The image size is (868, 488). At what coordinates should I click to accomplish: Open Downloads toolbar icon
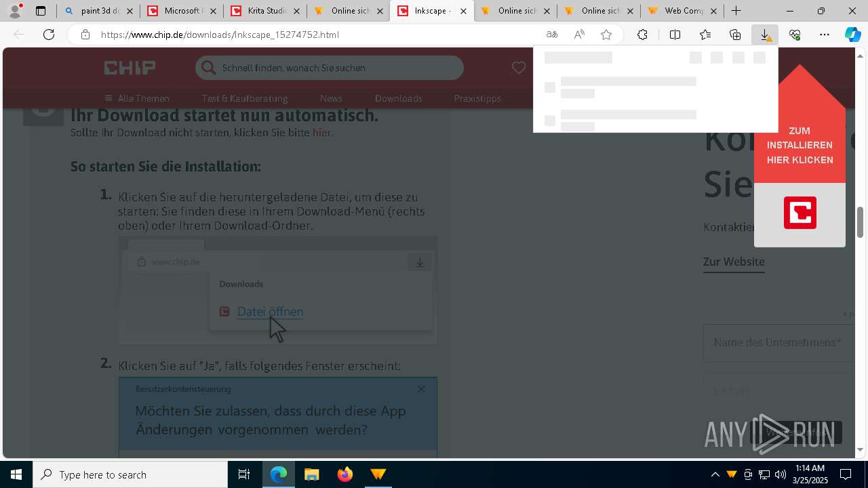(x=765, y=35)
